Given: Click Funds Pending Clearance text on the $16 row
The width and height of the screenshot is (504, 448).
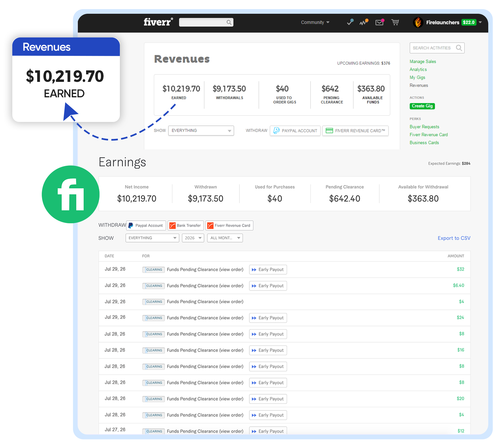Looking at the screenshot, I should coord(205,350).
